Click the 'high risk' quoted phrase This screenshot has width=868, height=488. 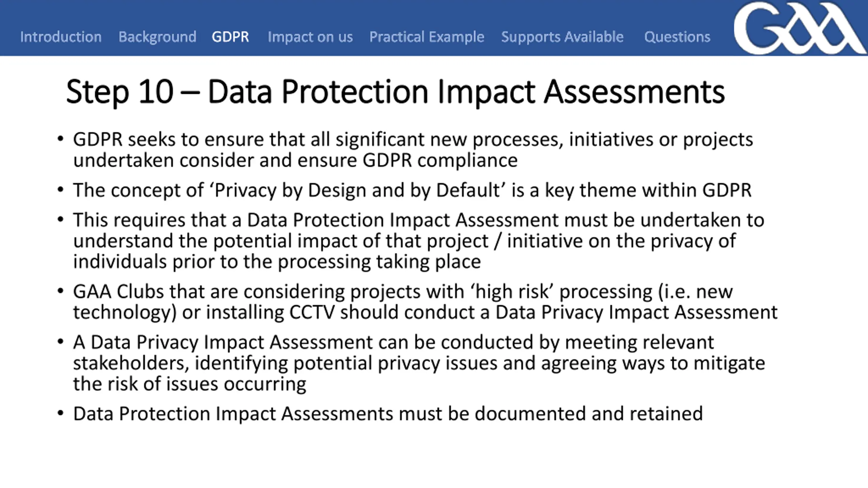coord(512,291)
